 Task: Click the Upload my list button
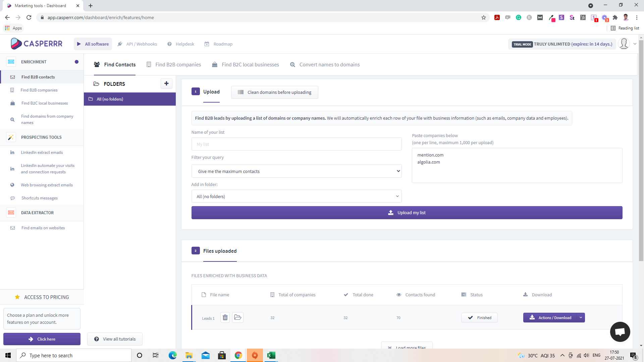407,213
